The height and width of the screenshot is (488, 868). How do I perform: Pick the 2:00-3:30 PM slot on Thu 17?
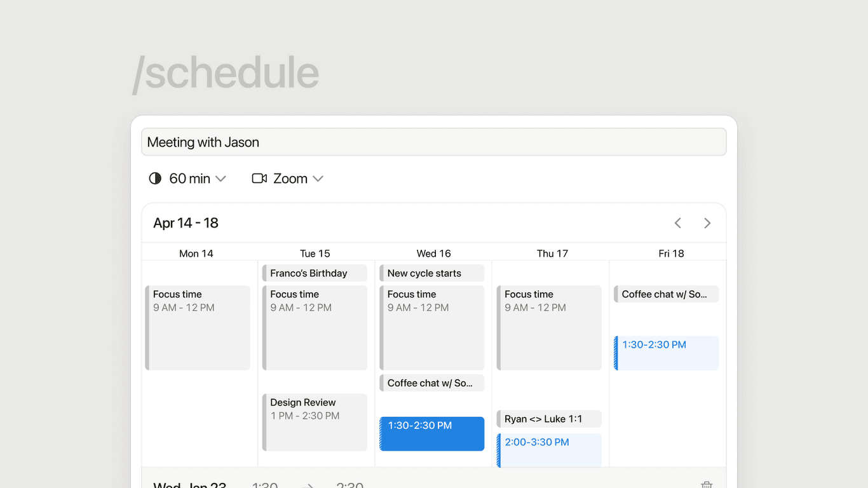click(x=548, y=449)
